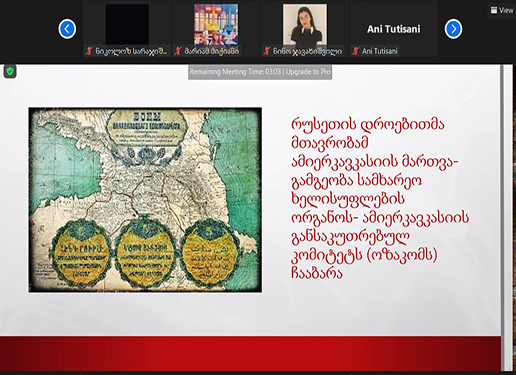Click the muted mic icon on ნიკოლოზ's tile

(x=89, y=51)
